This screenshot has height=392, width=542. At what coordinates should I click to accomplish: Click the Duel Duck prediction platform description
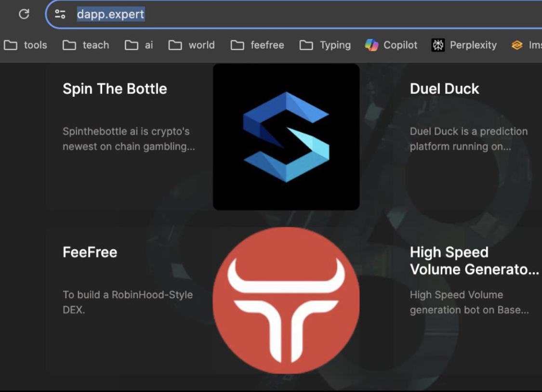click(468, 139)
